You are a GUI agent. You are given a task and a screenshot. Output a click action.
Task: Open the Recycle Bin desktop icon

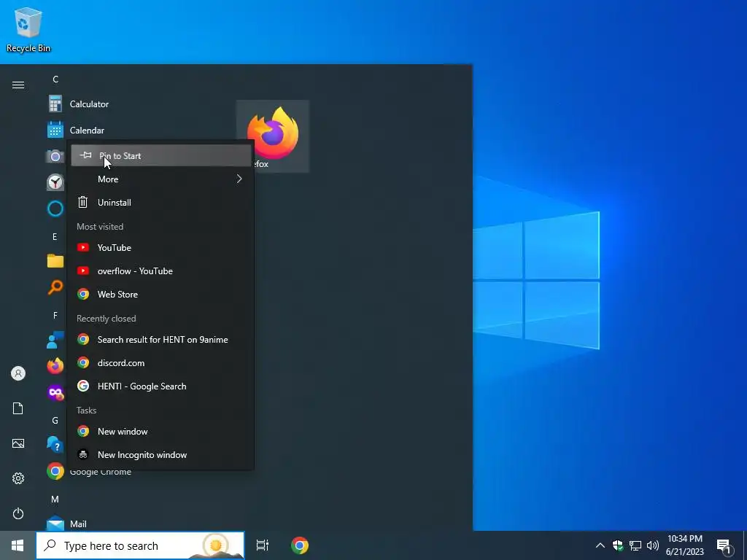28,30
